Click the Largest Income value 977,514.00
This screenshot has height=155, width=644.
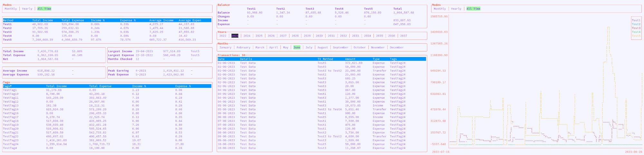pos(172,51)
